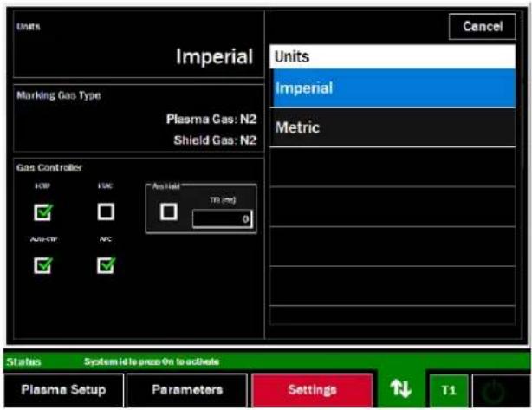532x410 pixels.
Task: Open the Units setting showing Imperial
Action: tap(139, 44)
